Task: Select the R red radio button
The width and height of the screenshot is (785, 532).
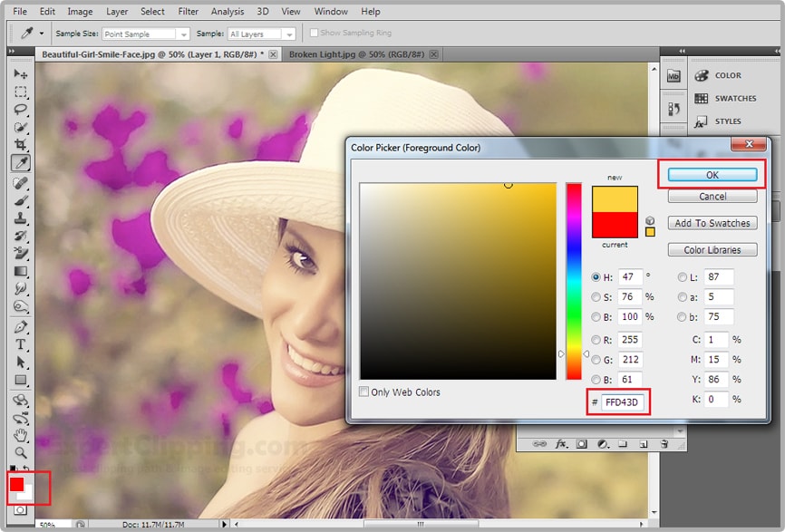Action: point(596,341)
